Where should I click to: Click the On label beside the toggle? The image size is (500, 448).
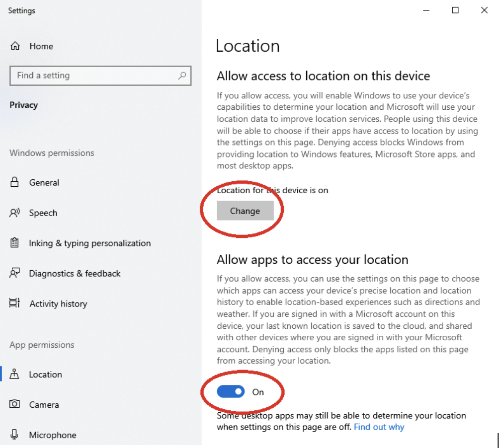[x=258, y=392]
